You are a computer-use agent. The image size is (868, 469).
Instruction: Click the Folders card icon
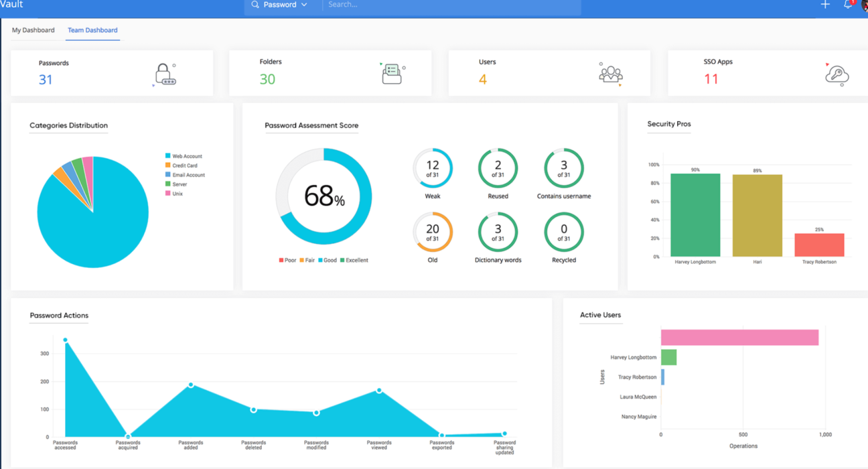click(x=392, y=74)
